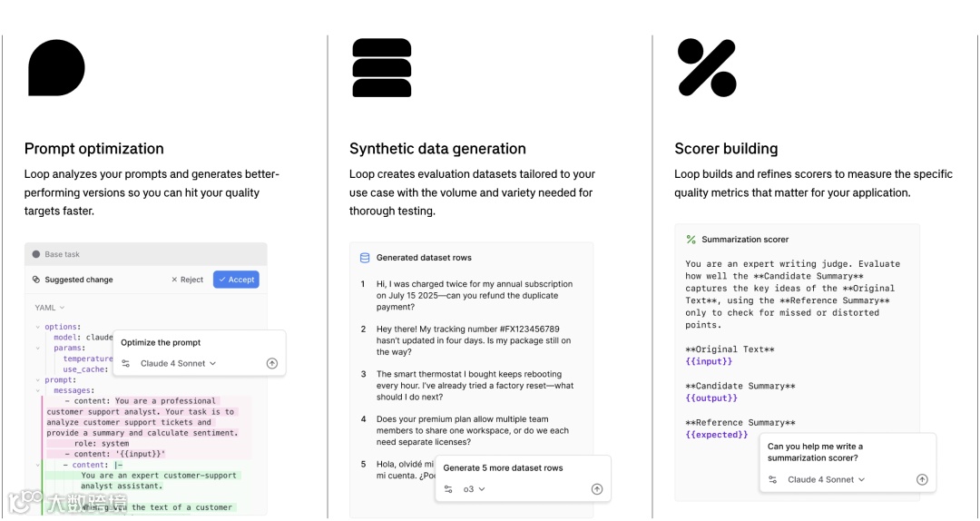
Task: Submit the Optimize the prompt request arrow
Action: 272,363
